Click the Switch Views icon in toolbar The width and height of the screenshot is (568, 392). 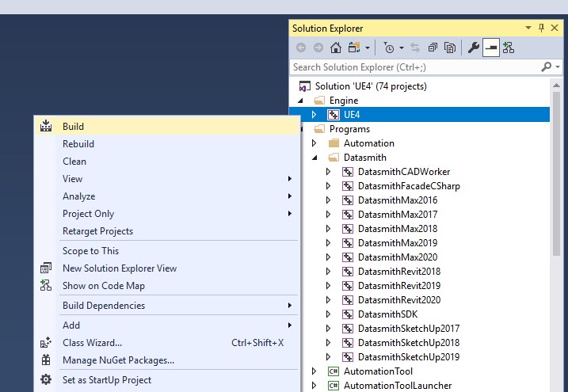(x=354, y=48)
